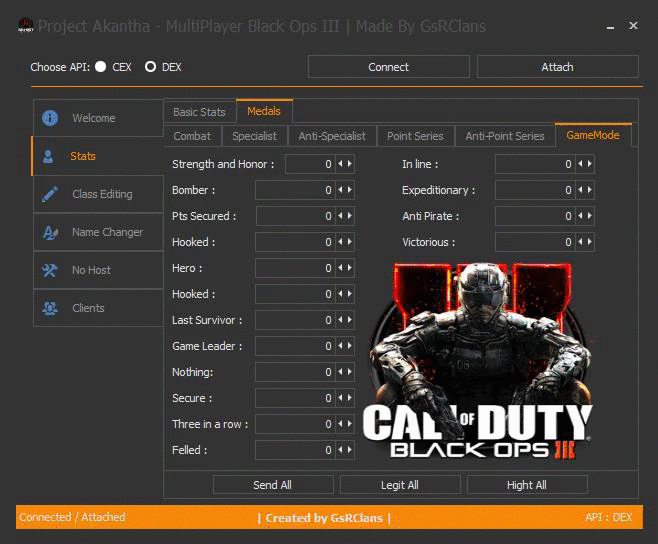Click the No Host tools icon
The image size is (658, 544).
pyautogui.click(x=50, y=270)
